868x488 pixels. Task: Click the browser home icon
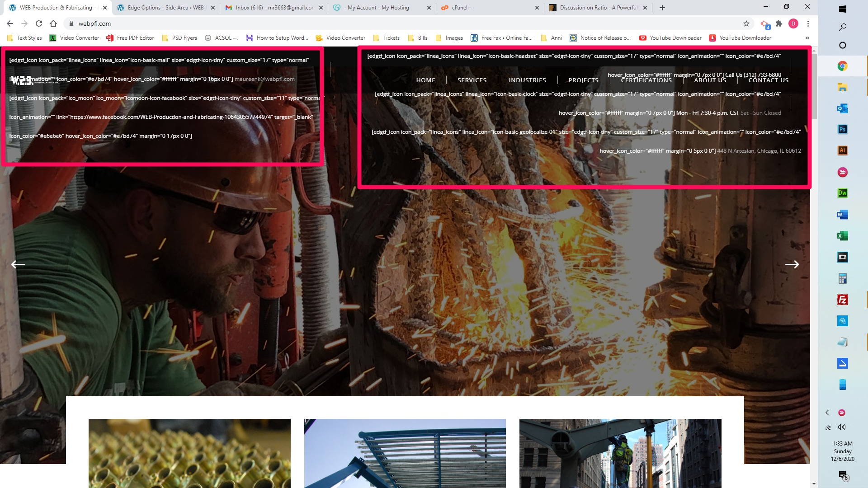click(x=53, y=23)
